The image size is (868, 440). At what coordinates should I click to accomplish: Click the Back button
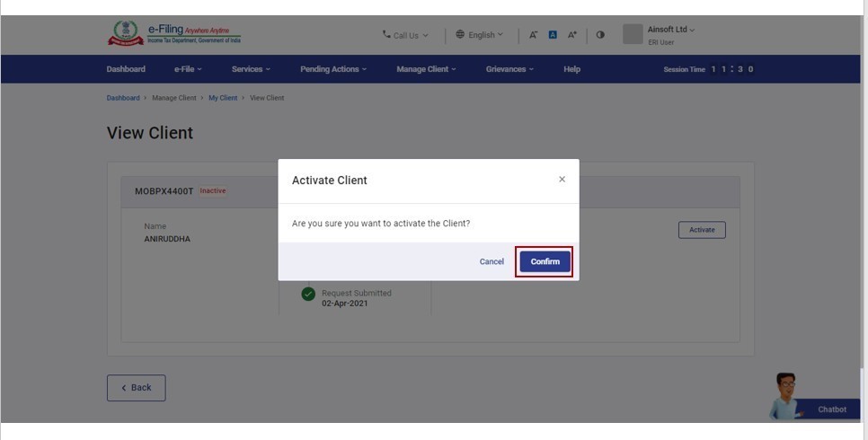(x=136, y=388)
